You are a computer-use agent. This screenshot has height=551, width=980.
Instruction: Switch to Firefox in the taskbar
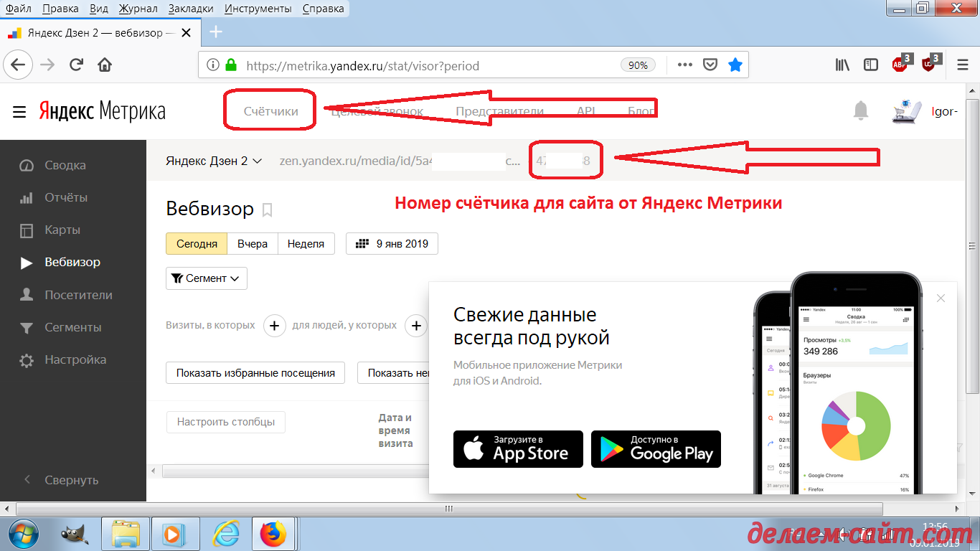[x=273, y=534]
